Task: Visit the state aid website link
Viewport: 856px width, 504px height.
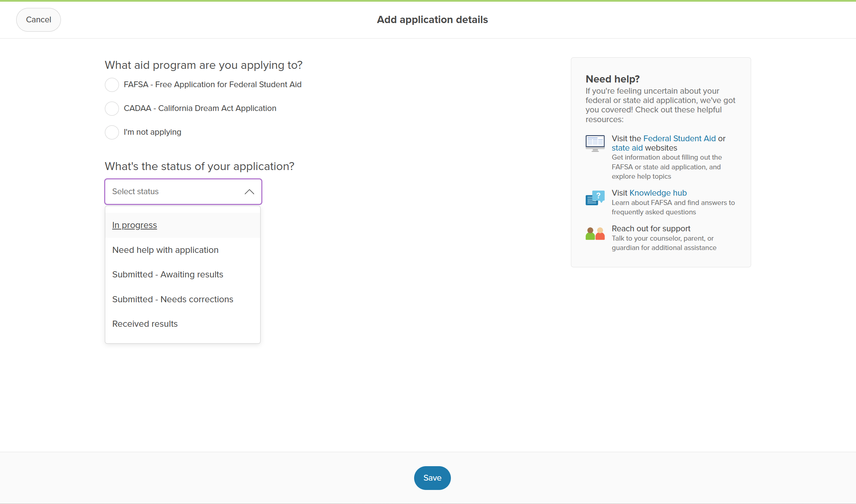Action: click(627, 148)
